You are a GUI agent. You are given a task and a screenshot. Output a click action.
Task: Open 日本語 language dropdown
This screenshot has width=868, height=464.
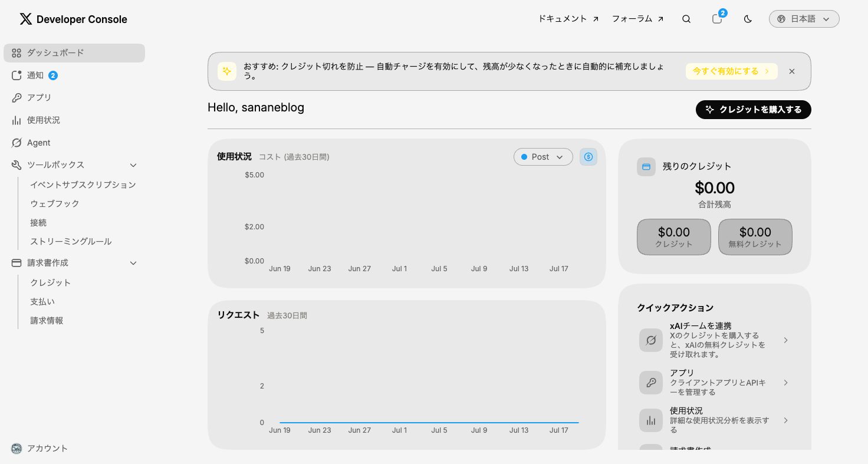pos(804,19)
